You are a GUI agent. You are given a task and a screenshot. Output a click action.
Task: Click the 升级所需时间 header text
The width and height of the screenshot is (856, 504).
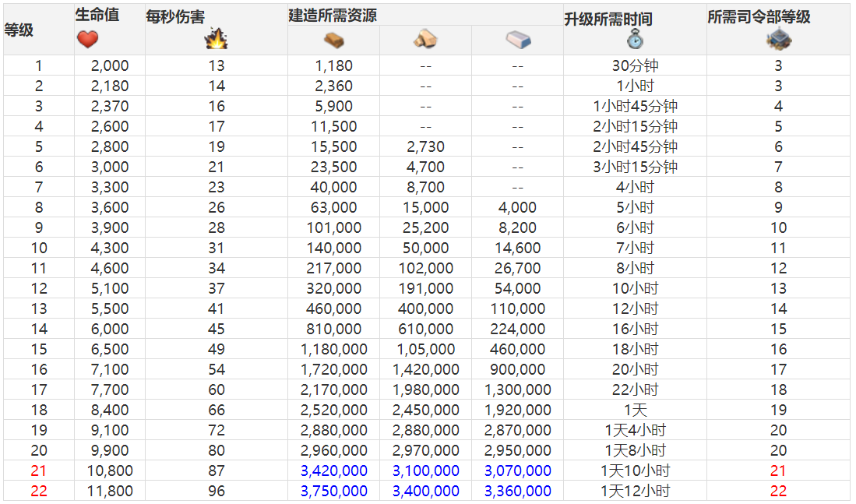608,19
